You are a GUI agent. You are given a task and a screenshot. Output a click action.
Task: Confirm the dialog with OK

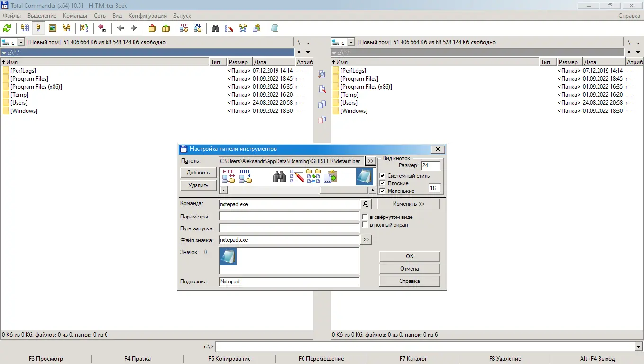[410, 256]
